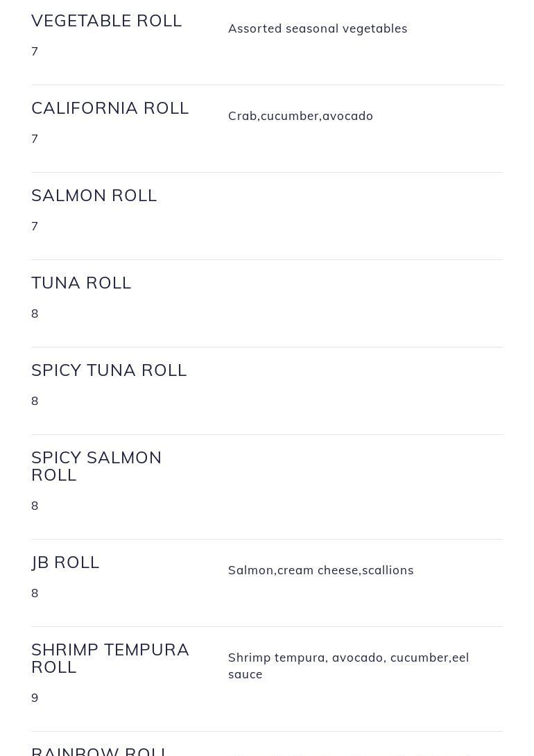Click the price under Vegetable Roll

[35, 51]
